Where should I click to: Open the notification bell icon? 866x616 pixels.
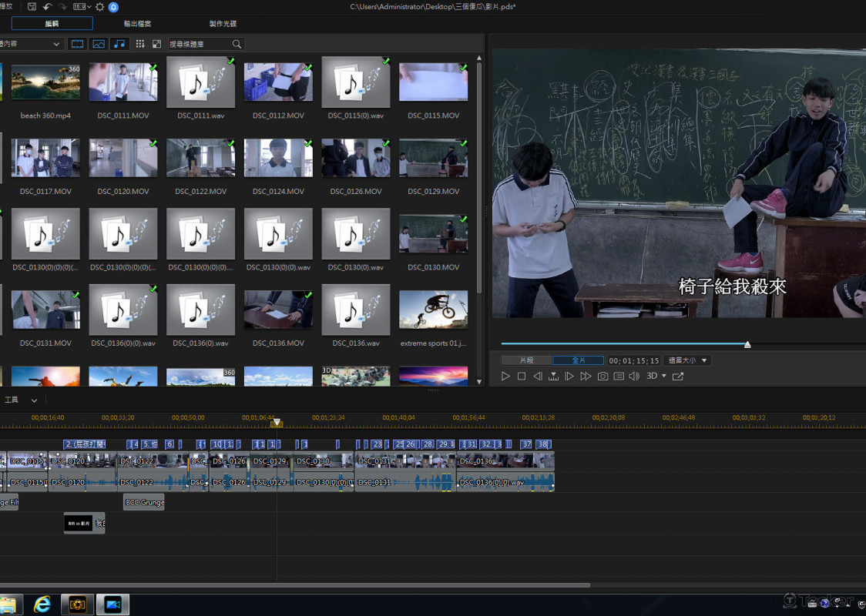(x=113, y=7)
